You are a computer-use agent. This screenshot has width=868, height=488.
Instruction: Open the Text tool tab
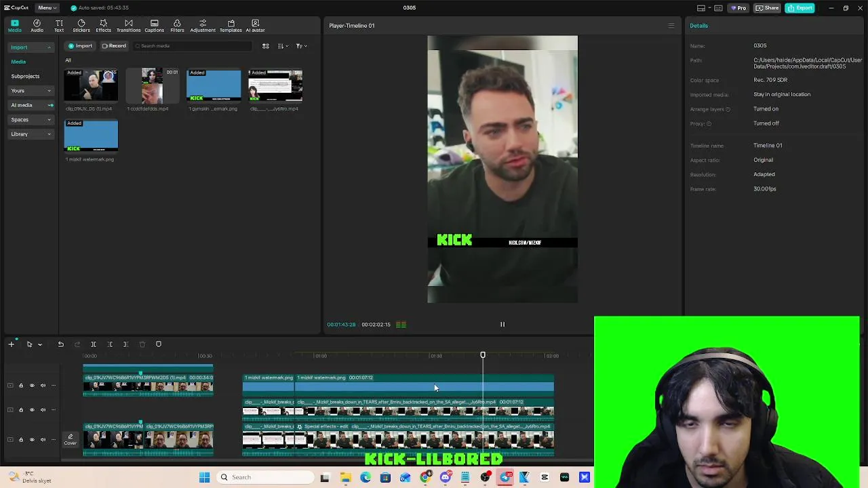pos(59,26)
